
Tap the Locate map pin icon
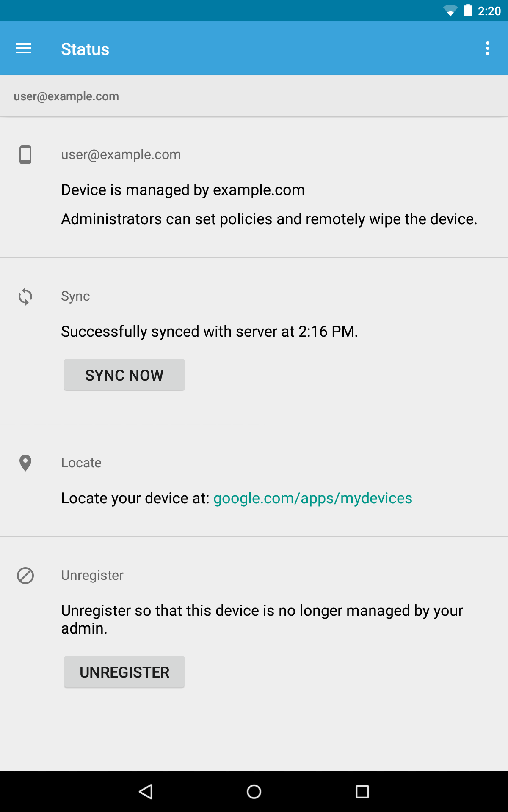(x=25, y=463)
